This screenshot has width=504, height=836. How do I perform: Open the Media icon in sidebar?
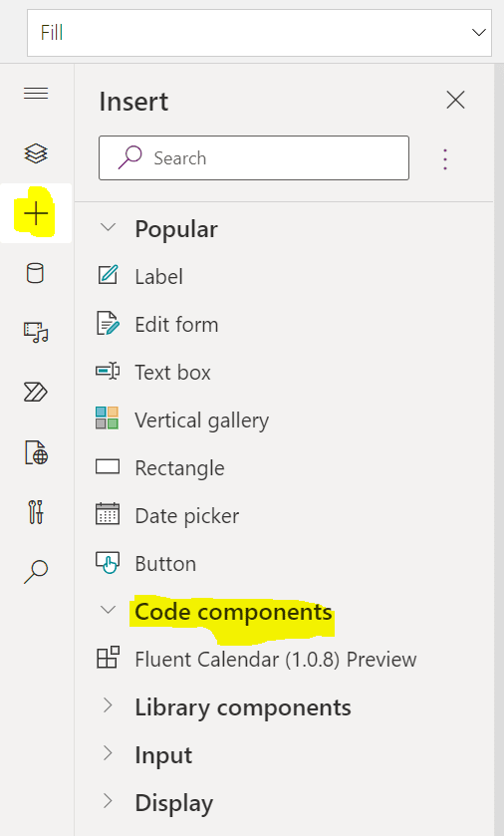pos(36,332)
